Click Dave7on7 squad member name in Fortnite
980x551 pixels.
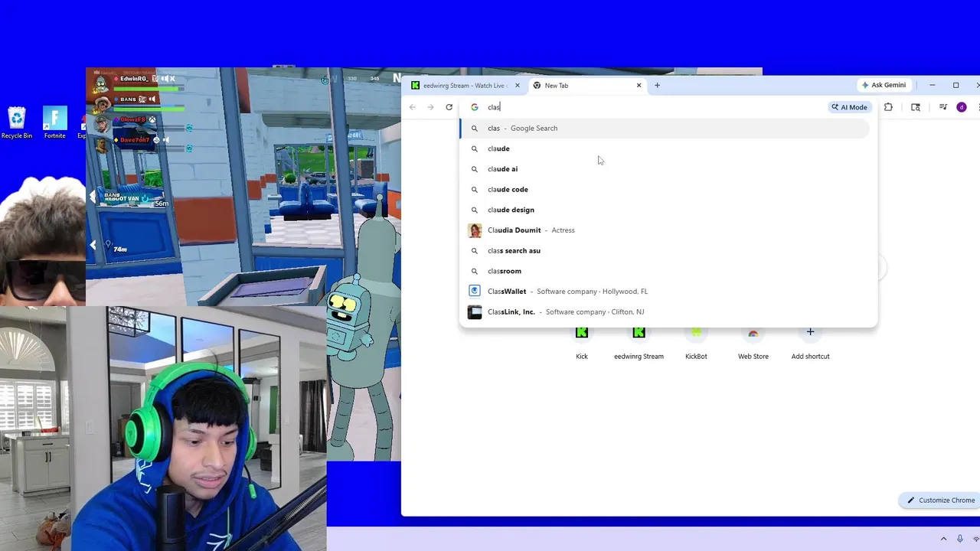click(135, 140)
